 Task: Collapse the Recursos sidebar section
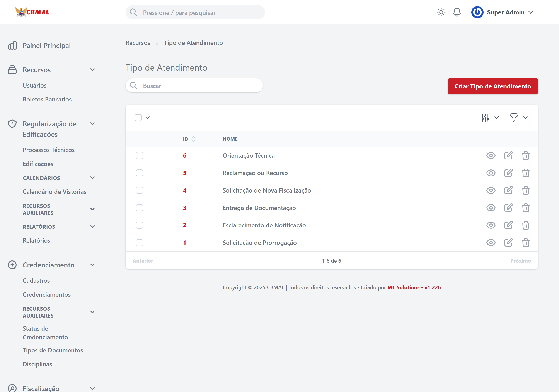click(x=92, y=70)
